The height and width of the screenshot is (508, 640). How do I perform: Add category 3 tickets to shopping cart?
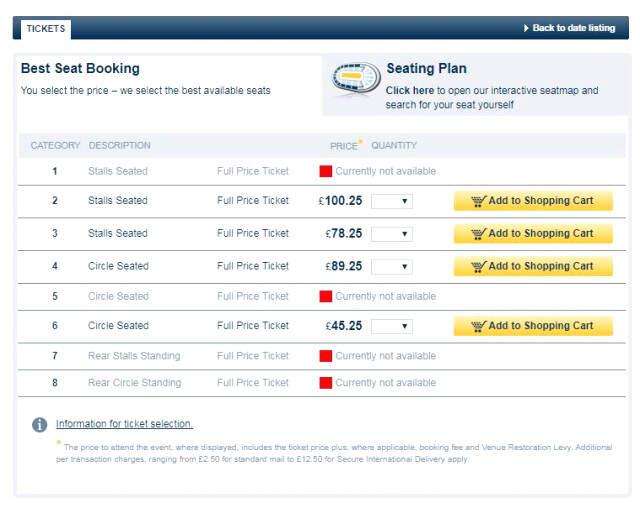(x=533, y=234)
